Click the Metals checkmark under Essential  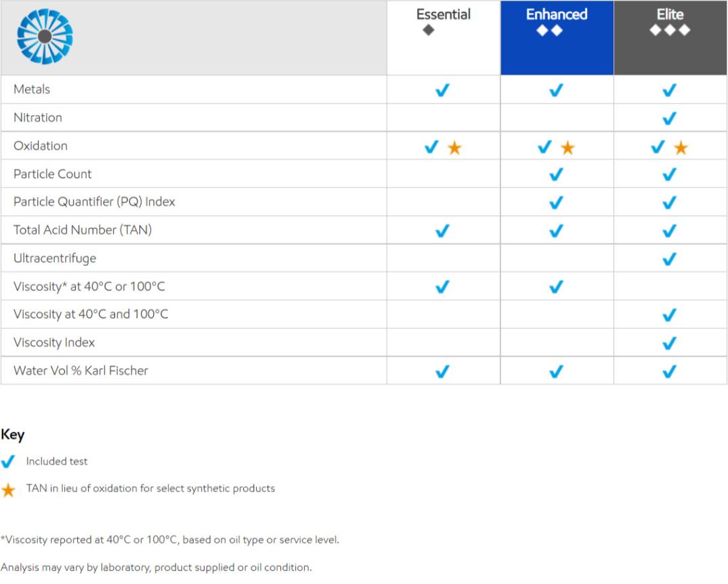tap(443, 90)
